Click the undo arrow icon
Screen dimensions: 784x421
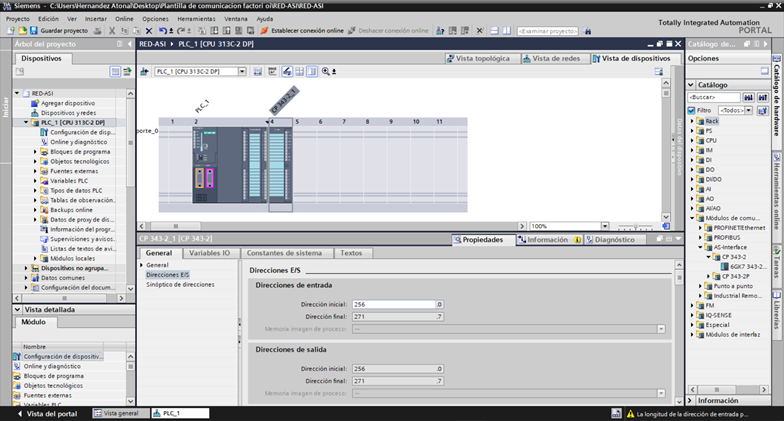coord(163,30)
